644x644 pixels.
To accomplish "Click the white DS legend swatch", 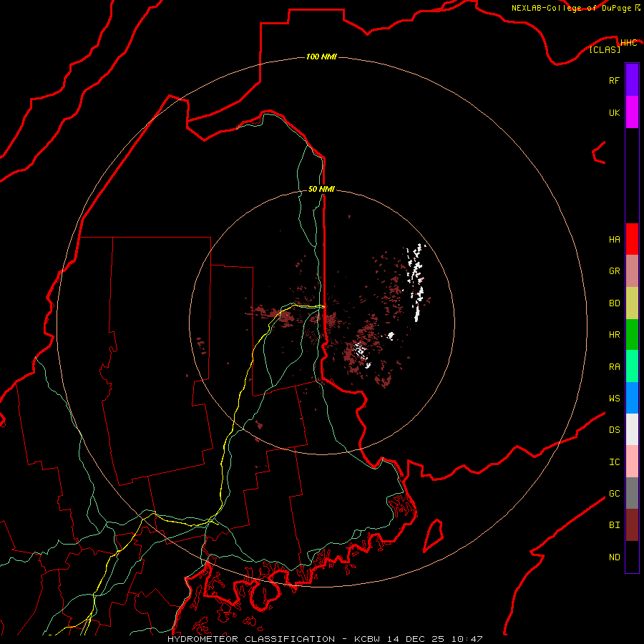I will click(x=632, y=429).
